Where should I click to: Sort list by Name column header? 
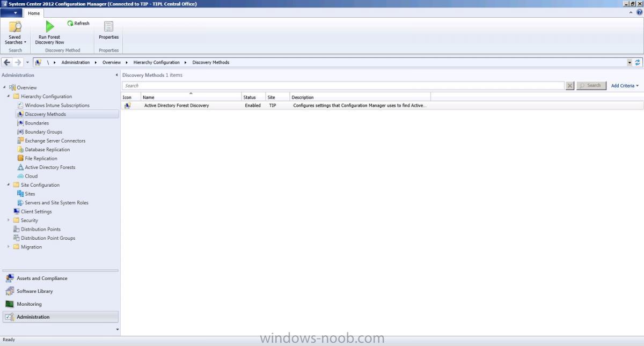(191, 97)
